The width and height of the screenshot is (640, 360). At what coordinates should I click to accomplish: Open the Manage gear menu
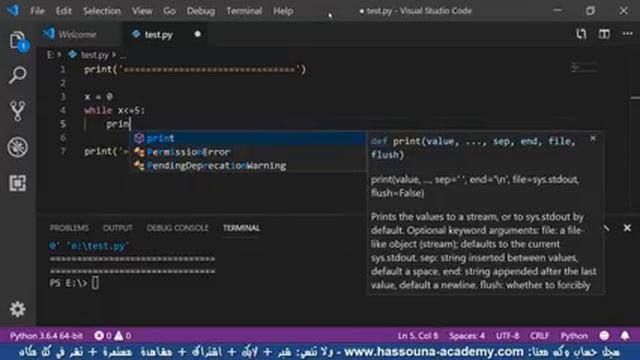[18, 309]
